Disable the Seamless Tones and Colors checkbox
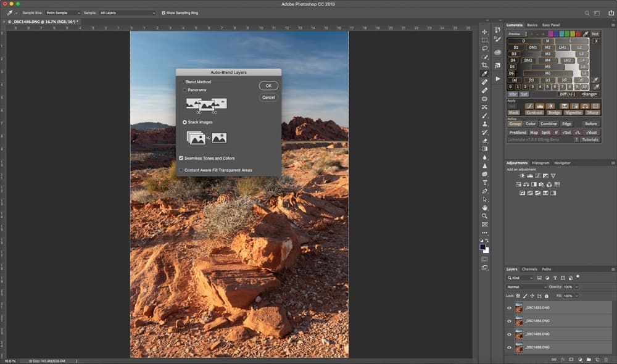617x364 pixels. pyautogui.click(x=181, y=158)
